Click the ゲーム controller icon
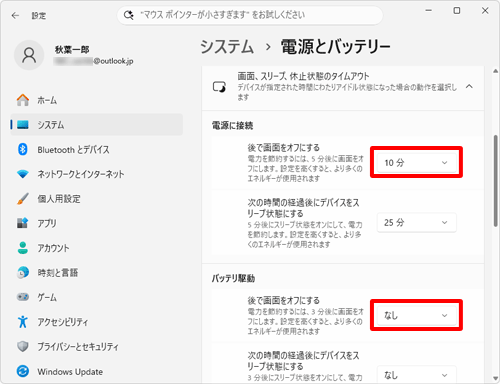The image size is (500, 384). (23, 297)
